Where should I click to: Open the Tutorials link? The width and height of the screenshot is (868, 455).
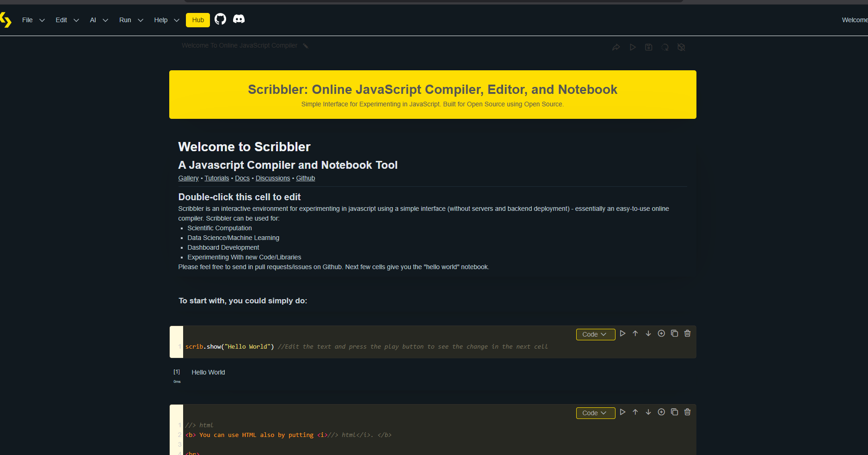tap(216, 178)
